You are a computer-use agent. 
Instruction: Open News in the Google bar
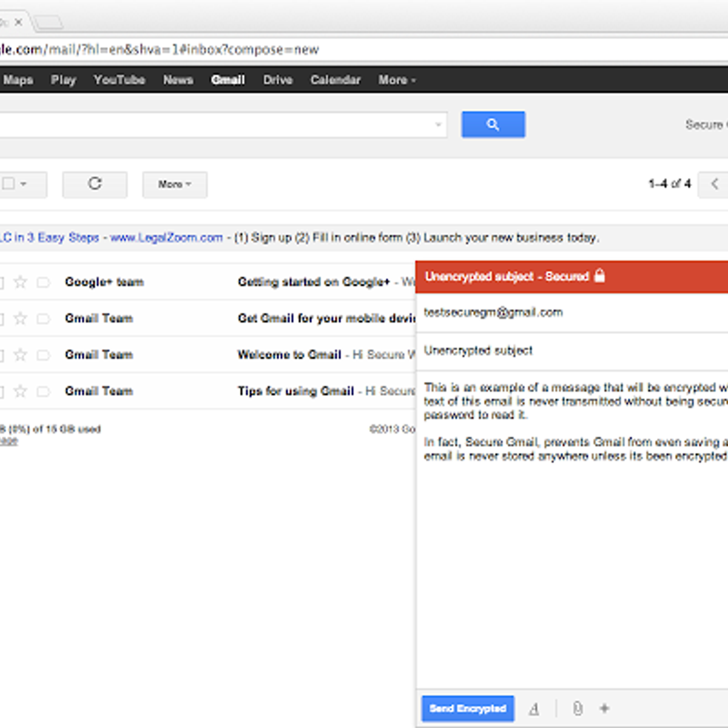click(178, 80)
